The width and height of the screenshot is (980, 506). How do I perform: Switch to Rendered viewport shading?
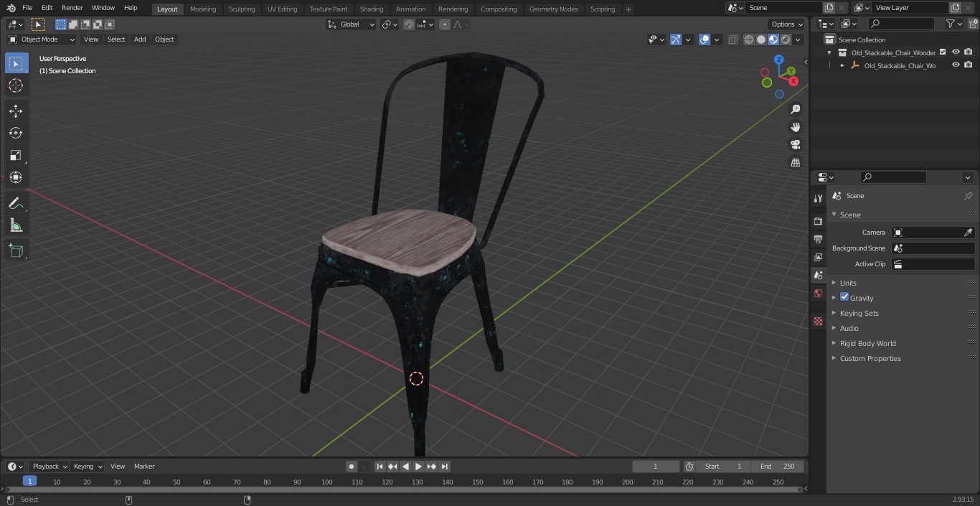(x=786, y=39)
